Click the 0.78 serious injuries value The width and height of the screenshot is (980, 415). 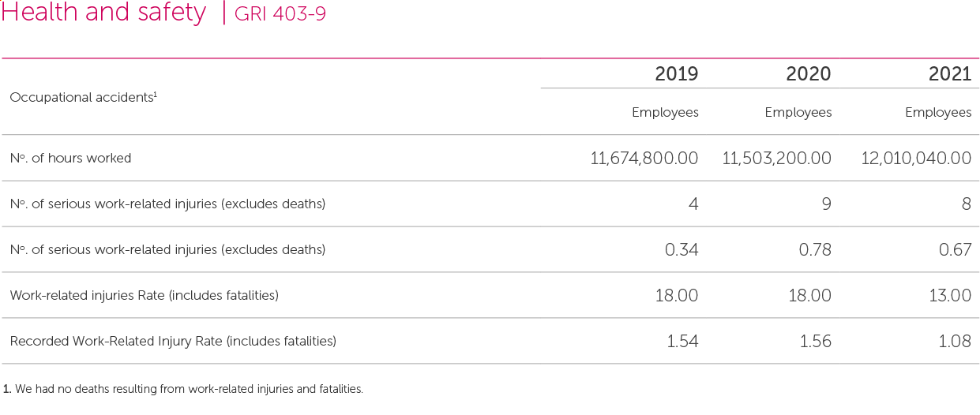coord(814,250)
